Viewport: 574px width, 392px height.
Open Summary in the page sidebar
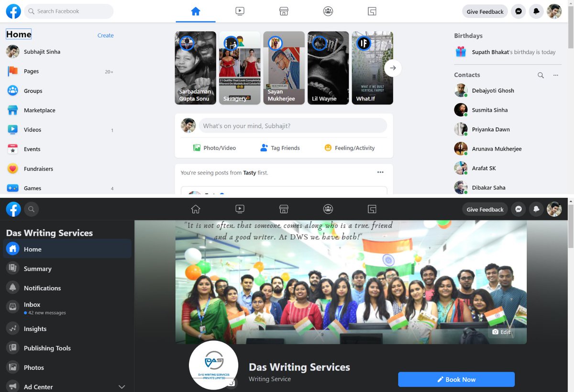click(x=67, y=269)
